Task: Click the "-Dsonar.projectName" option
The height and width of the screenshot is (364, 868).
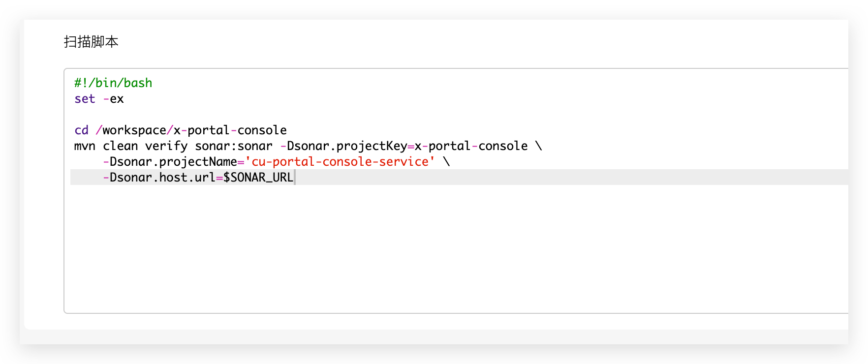Action: pos(170,162)
